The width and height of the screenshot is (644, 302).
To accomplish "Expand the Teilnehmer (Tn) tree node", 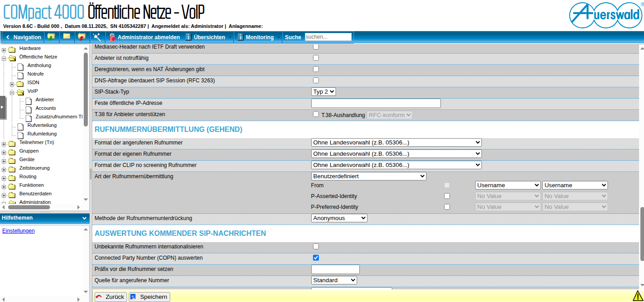I will click(4, 144).
